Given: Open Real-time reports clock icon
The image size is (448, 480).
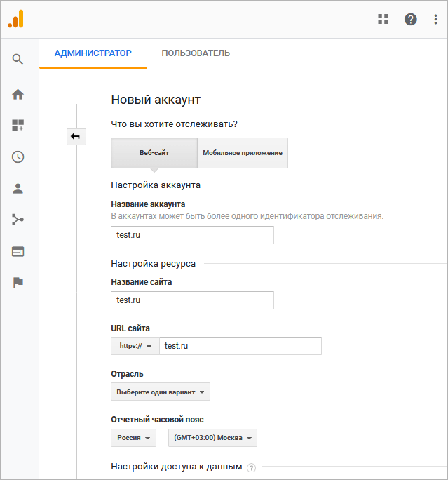Looking at the screenshot, I should tap(18, 156).
